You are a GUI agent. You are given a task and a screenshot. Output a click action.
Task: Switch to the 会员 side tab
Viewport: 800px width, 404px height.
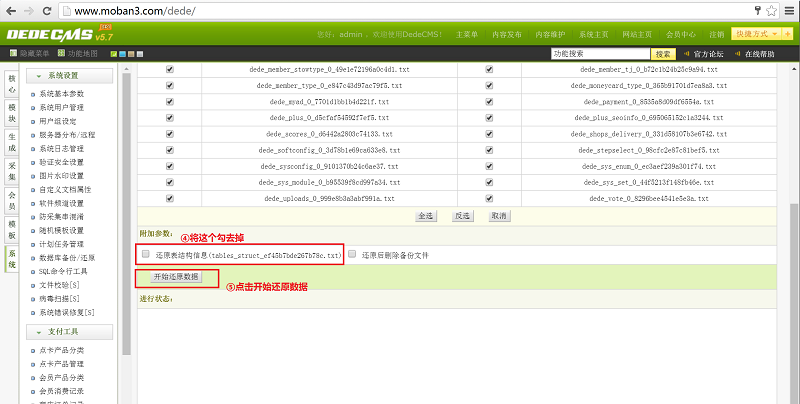[12, 200]
